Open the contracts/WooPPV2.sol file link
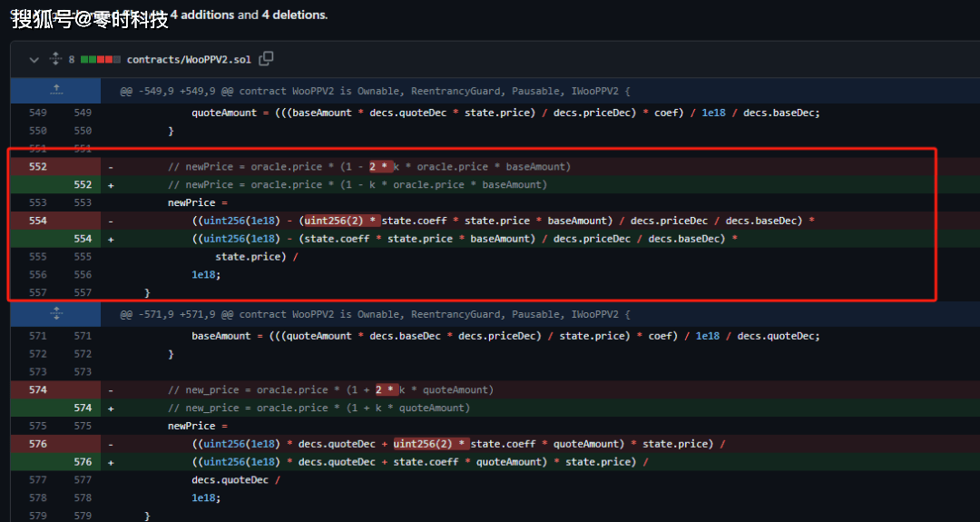Image resolution: width=980 pixels, height=522 pixels. pyautogui.click(x=189, y=59)
